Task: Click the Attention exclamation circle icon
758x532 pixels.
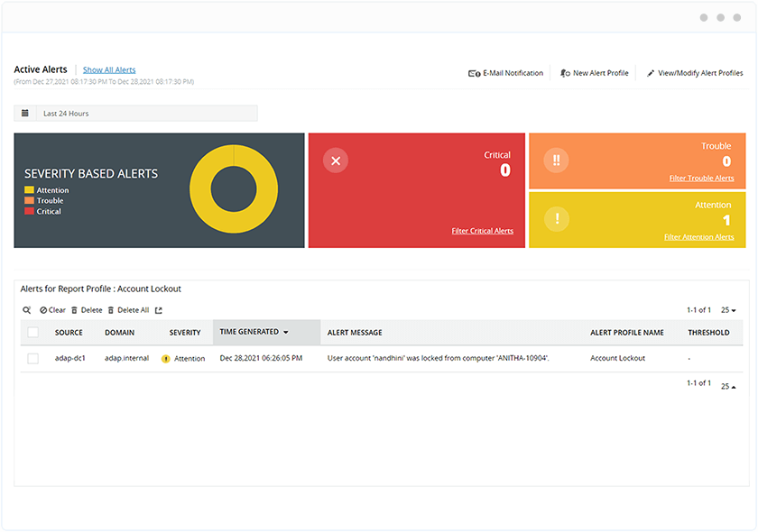Action: coord(557,219)
